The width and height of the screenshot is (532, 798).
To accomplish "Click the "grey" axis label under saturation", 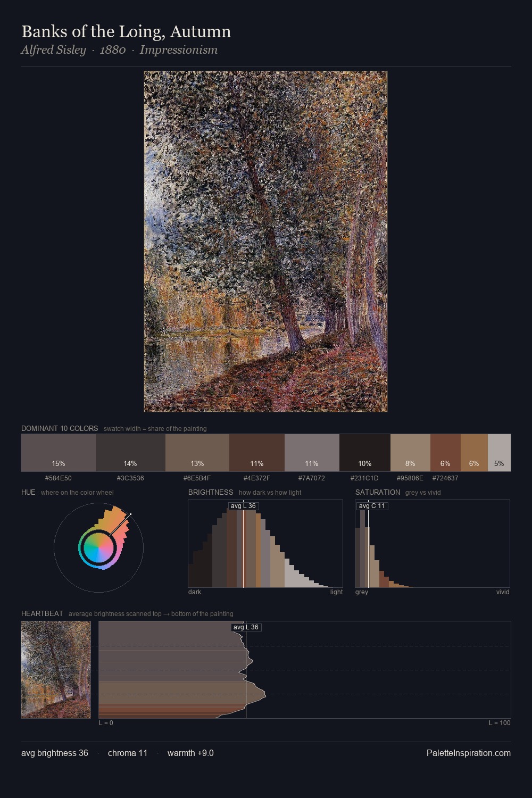I will [362, 592].
